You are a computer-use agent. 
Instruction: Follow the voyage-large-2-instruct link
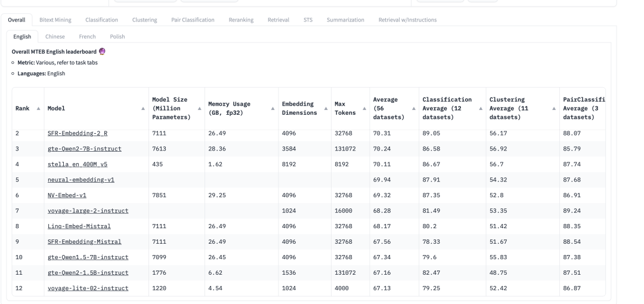pos(88,211)
